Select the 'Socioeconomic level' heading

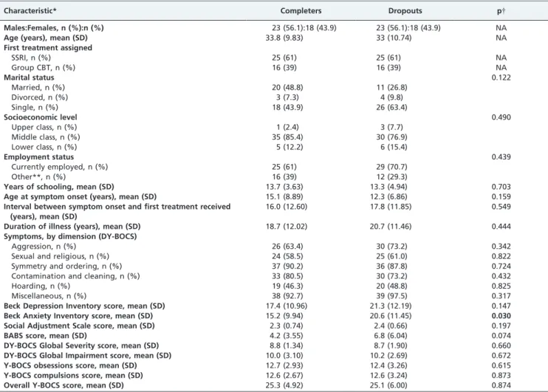click(41, 117)
